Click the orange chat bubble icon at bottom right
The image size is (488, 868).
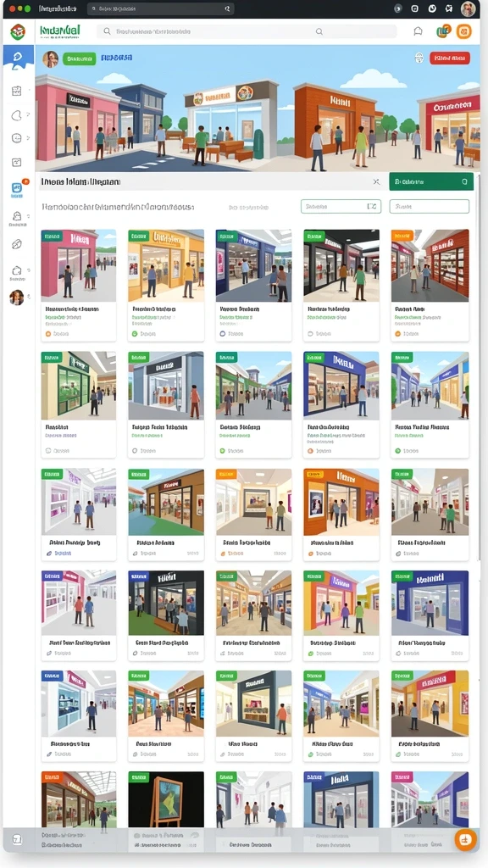tap(465, 839)
